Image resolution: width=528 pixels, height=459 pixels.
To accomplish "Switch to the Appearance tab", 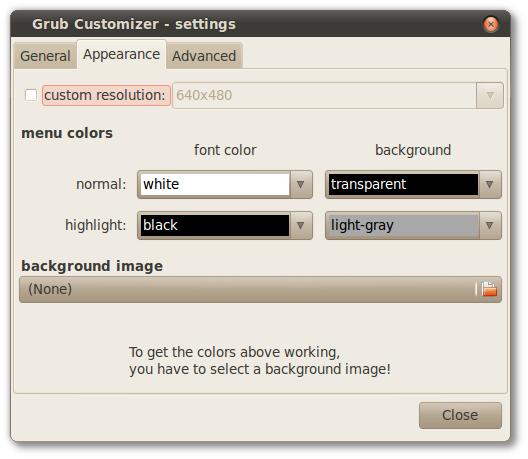I will click(122, 55).
